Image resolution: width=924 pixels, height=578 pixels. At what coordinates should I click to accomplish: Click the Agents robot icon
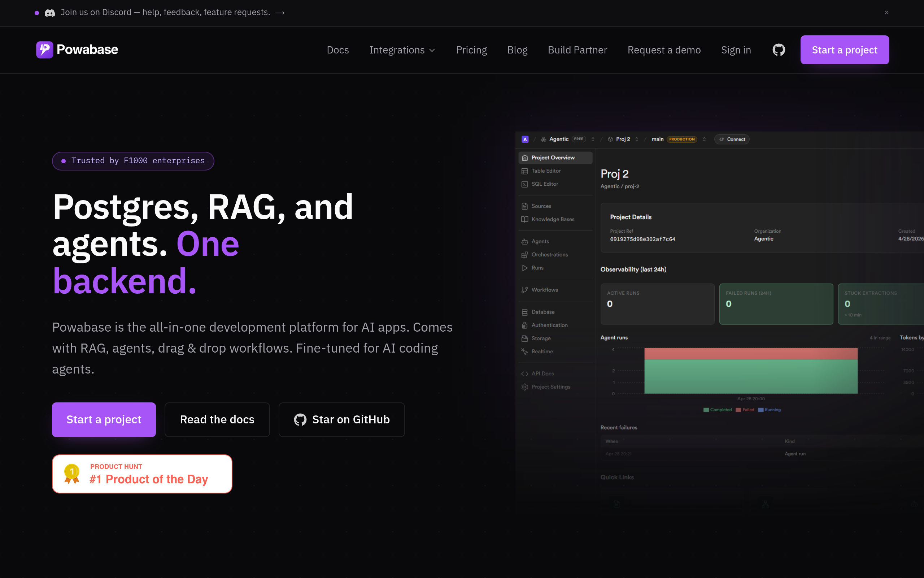click(524, 241)
